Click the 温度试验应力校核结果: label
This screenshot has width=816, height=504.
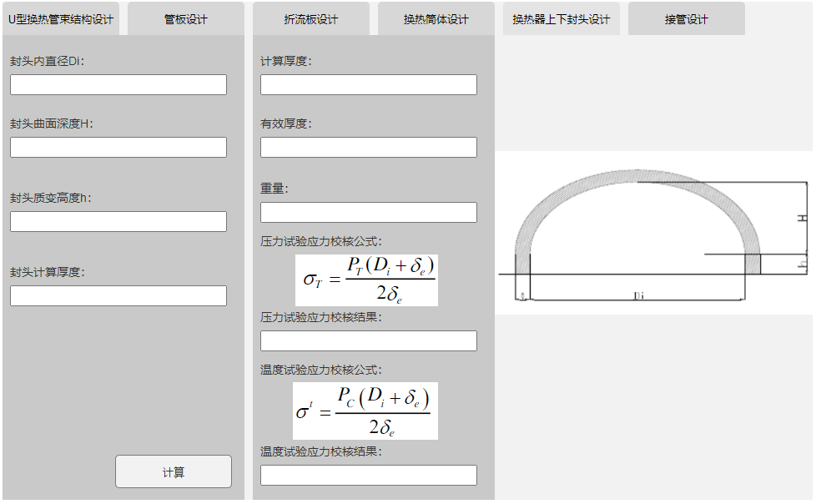pyautogui.click(x=320, y=452)
